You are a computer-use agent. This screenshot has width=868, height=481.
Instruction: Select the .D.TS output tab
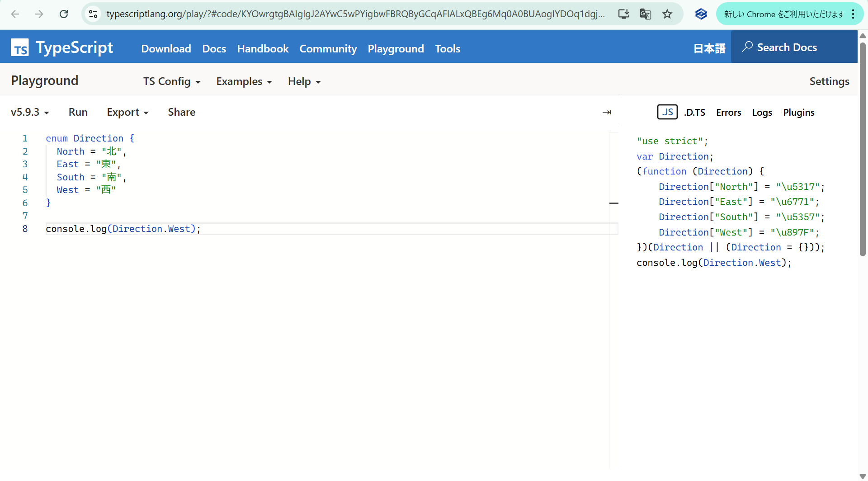point(694,113)
